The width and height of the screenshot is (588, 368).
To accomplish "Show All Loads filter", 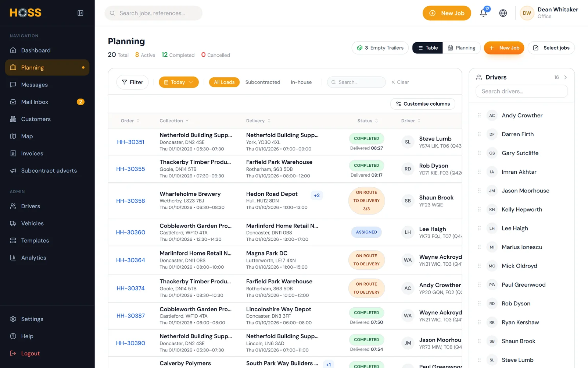I will (x=224, y=82).
